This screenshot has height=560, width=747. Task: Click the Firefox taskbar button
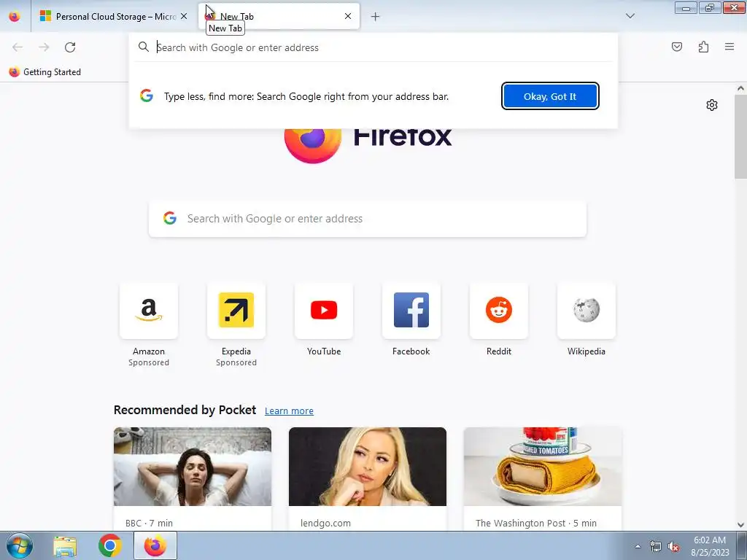point(155,545)
